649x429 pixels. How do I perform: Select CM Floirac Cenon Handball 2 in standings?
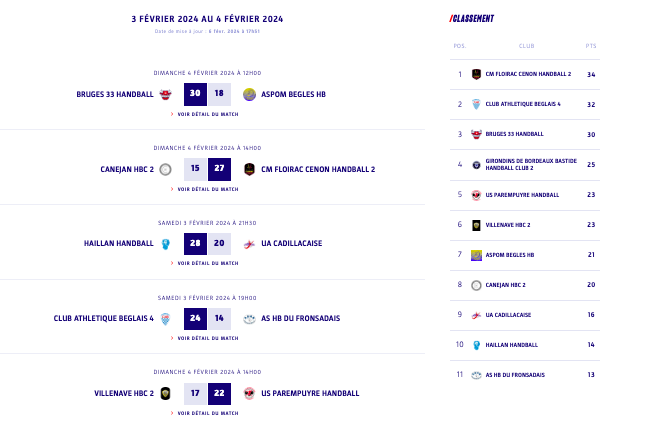tap(528, 74)
